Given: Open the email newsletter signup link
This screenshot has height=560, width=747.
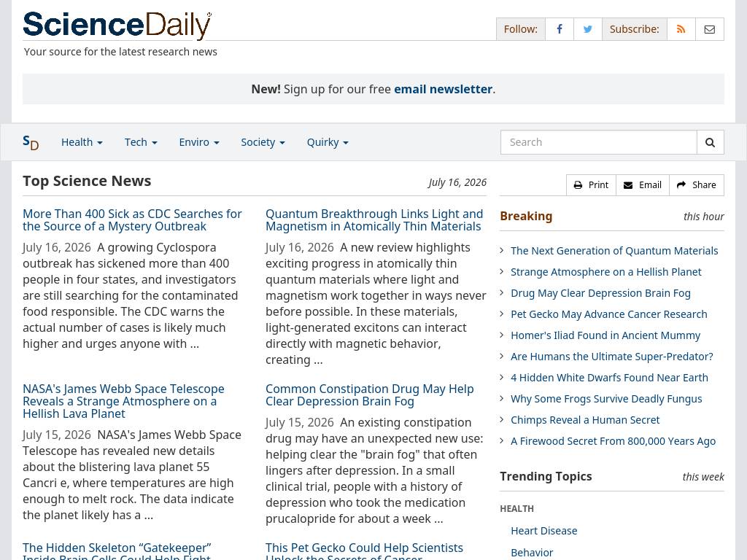Looking at the screenshot, I should tap(443, 89).
